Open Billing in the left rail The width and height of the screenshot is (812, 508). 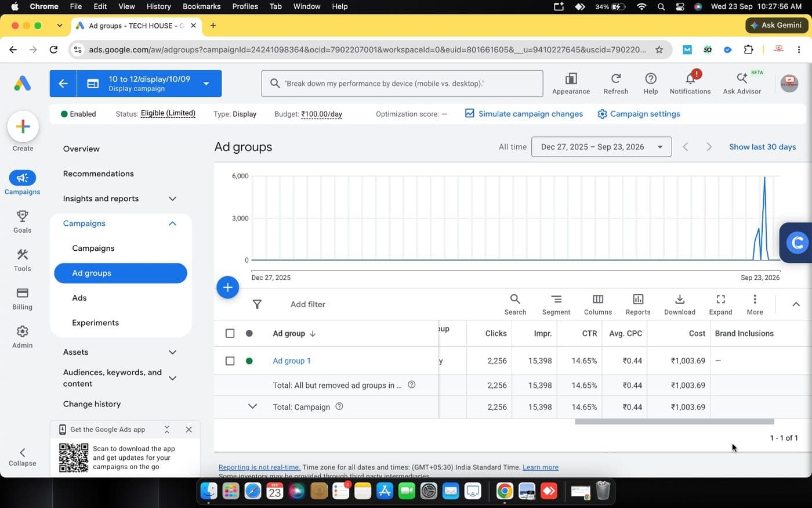point(23,298)
